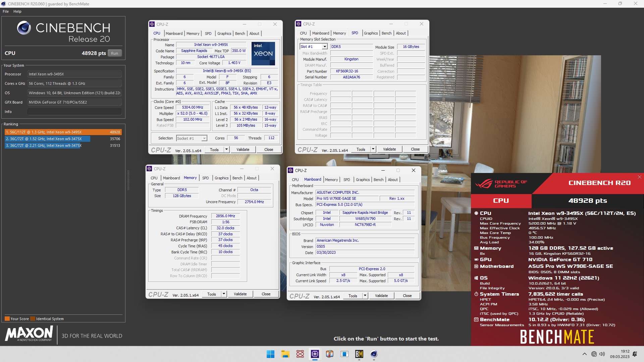Click Close button in the SPD window
644x362 pixels.
coord(415,149)
